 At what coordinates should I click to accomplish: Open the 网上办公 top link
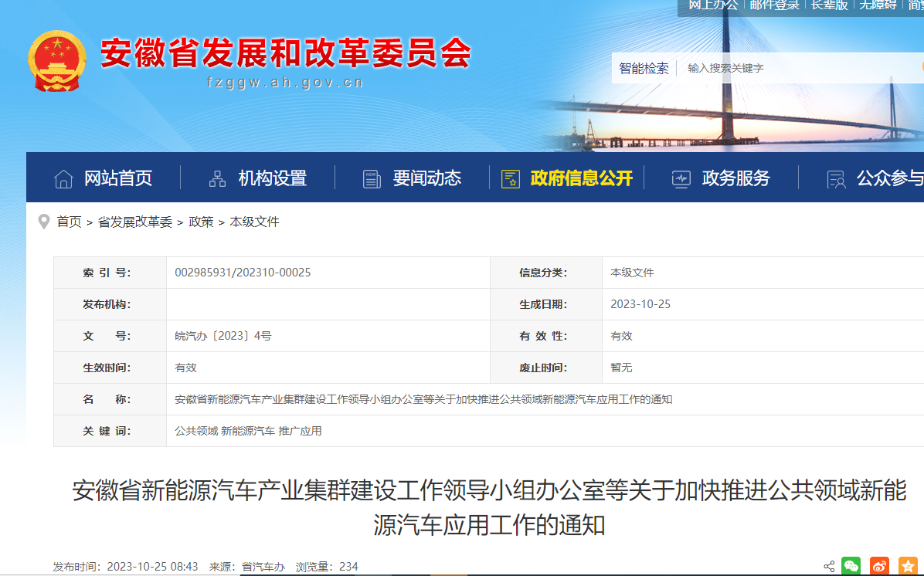click(713, 5)
